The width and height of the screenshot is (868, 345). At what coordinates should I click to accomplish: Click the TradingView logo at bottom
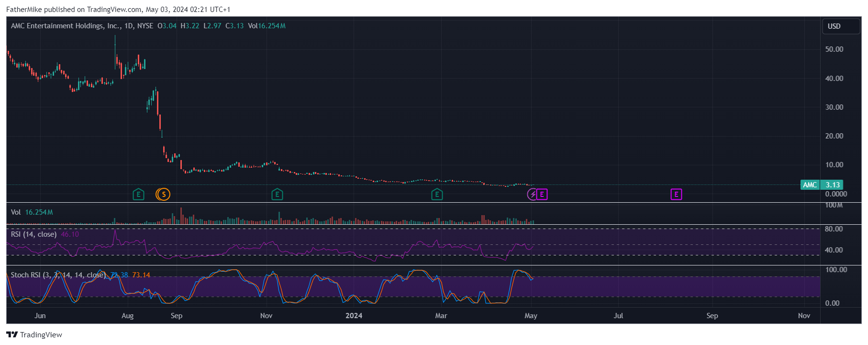coord(34,334)
